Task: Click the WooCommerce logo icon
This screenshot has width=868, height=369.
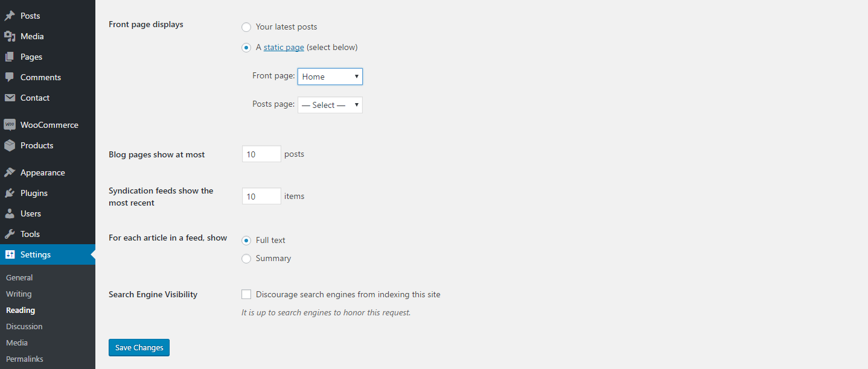Action: [10, 125]
